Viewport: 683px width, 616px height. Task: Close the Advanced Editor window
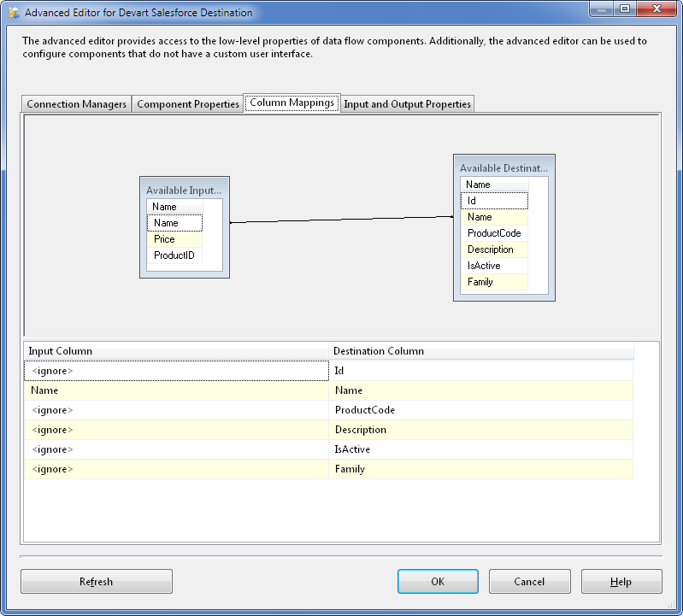click(657, 9)
